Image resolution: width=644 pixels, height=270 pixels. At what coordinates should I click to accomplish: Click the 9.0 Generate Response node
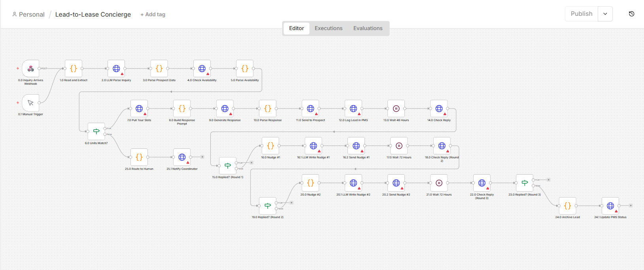(225, 108)
